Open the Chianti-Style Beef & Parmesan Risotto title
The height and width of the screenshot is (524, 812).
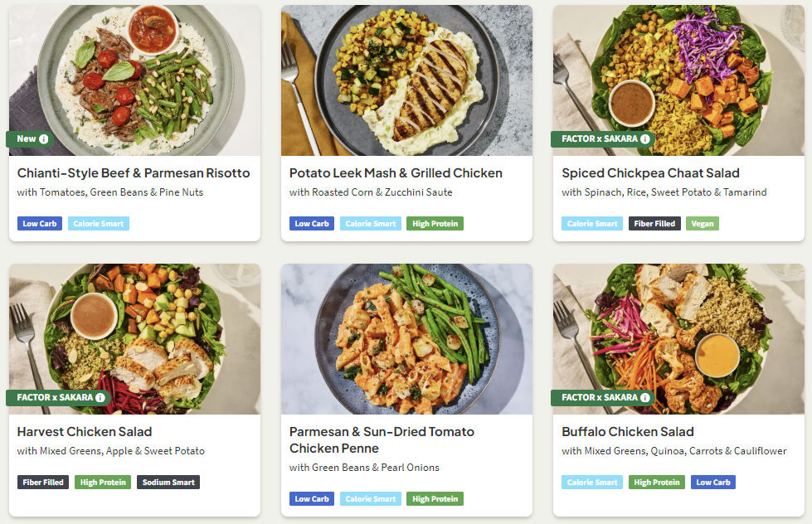coord(134,173)
